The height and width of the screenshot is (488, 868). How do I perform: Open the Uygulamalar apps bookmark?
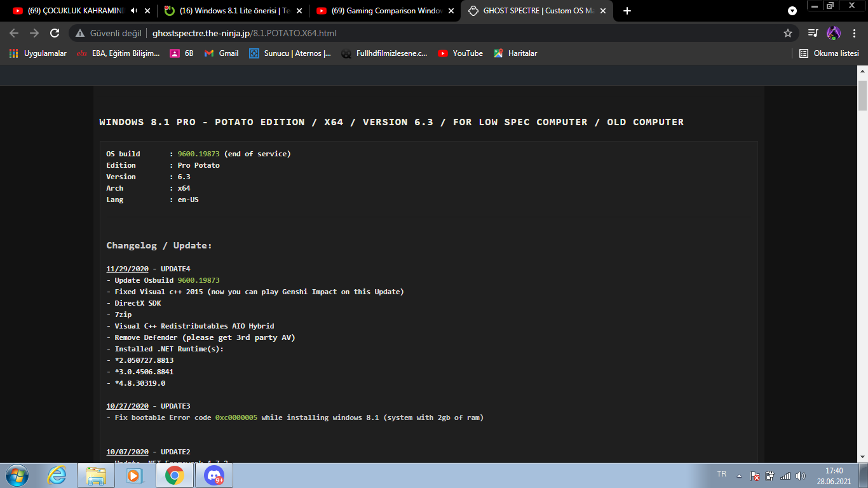pos(38,53)
